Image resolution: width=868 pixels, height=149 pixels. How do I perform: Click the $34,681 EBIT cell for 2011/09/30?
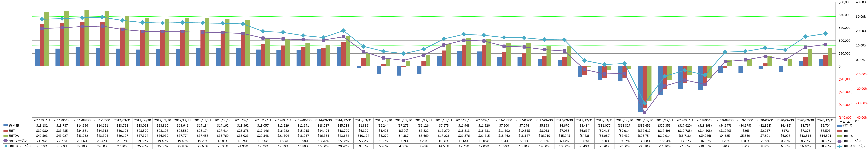[82, 130]
